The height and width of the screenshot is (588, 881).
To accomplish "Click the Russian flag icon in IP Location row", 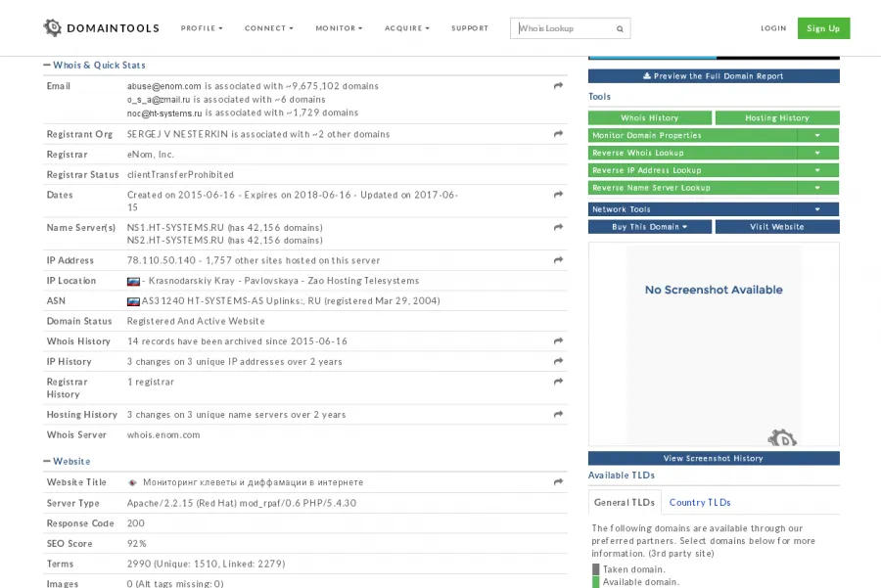I will click(133, 282).
